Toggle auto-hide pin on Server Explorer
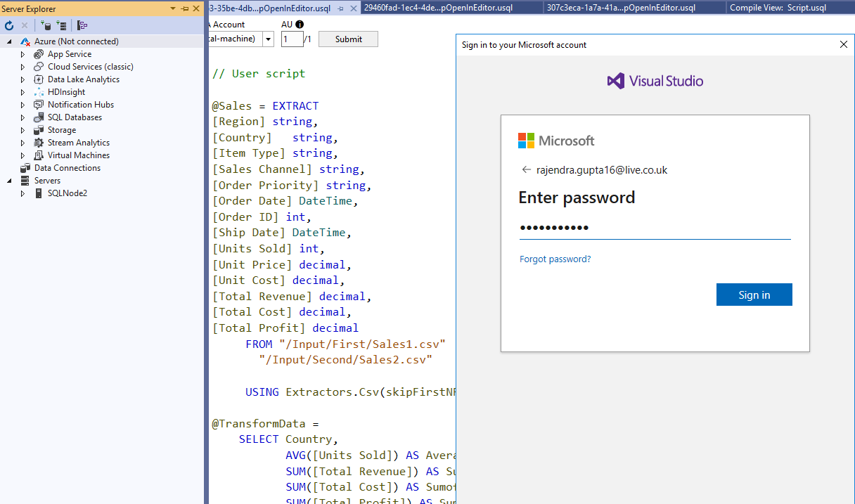This screenshot has height=504, width=855. pyautogui.click(x=185, y=8)
